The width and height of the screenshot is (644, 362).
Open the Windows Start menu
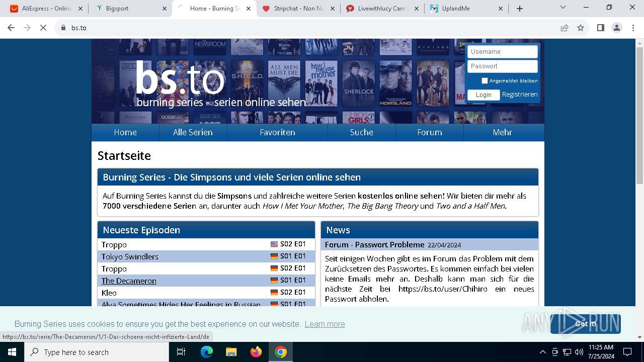[x=12, y=352]
